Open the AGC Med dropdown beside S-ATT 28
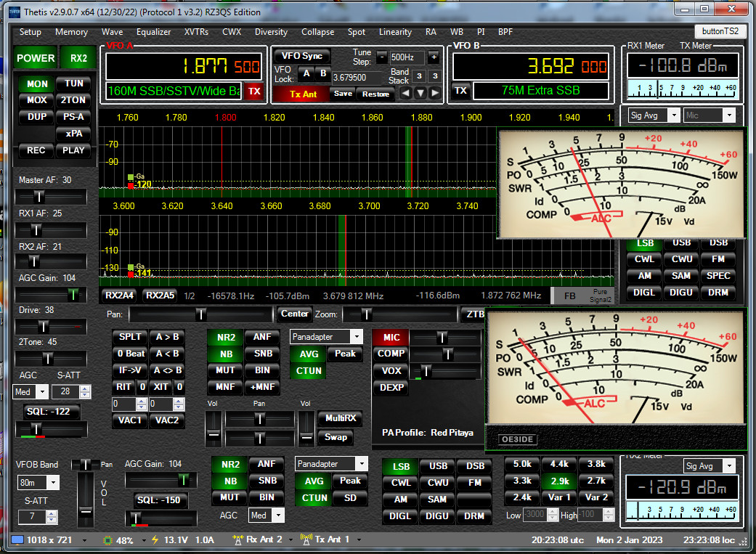 pos(42,391)
